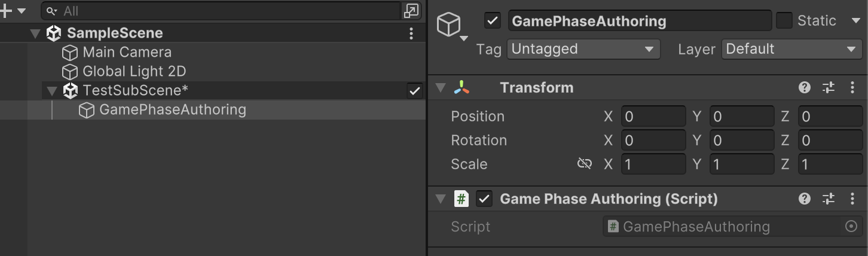Disable Game Phase Authoring script checkbox

click(484, 199)
